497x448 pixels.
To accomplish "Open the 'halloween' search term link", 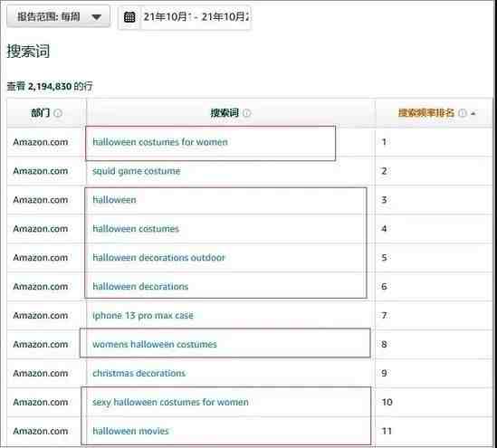I will tap(114, 200).
